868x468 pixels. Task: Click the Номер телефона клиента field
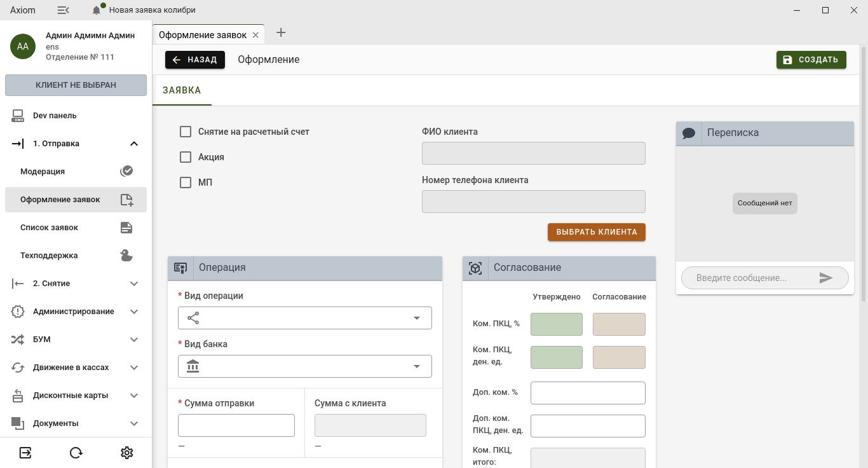click(534, 202)
